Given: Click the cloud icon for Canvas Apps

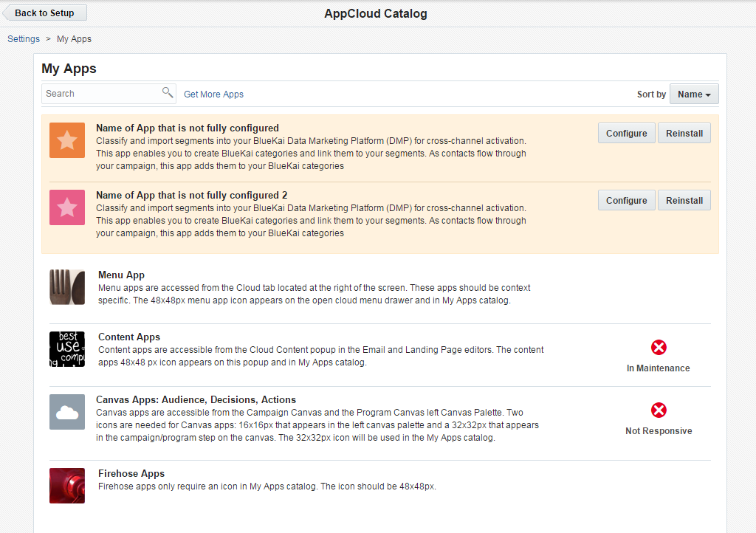Looking at the screenshot, I should click(66, 411).
